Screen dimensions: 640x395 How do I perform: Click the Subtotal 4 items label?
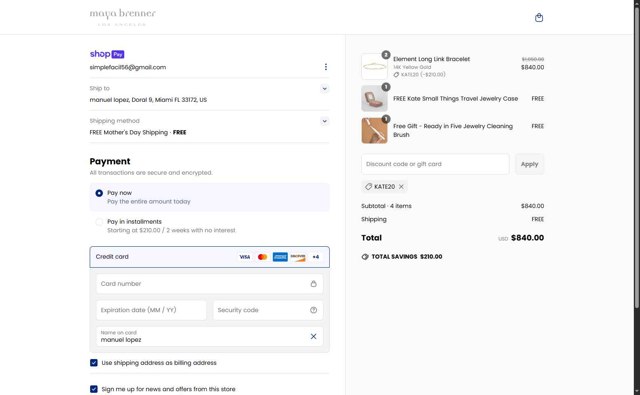tap(386, 206)
